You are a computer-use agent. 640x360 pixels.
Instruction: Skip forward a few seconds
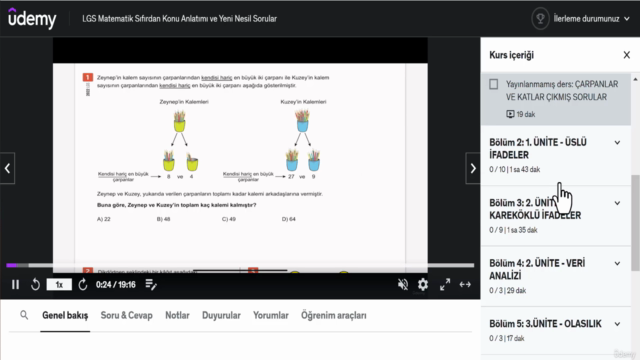(x=82, y=284)
